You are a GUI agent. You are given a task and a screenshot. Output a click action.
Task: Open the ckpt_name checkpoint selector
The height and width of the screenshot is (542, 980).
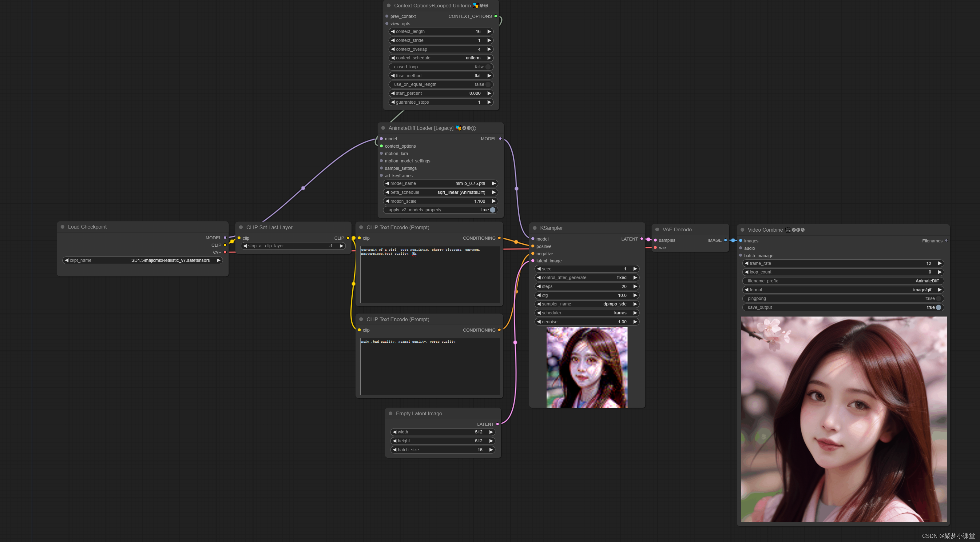[x=142, y=260]
